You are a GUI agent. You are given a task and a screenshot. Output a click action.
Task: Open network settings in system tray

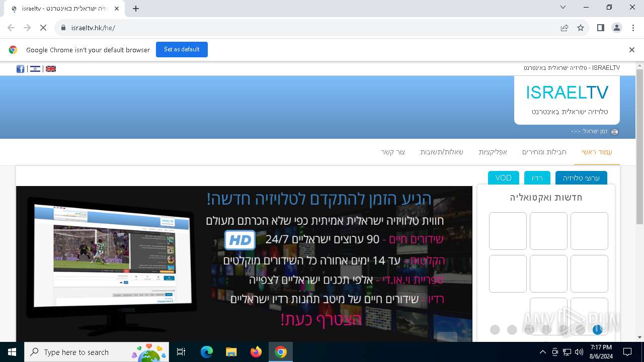pyautogui.click(x=567, y=352)
